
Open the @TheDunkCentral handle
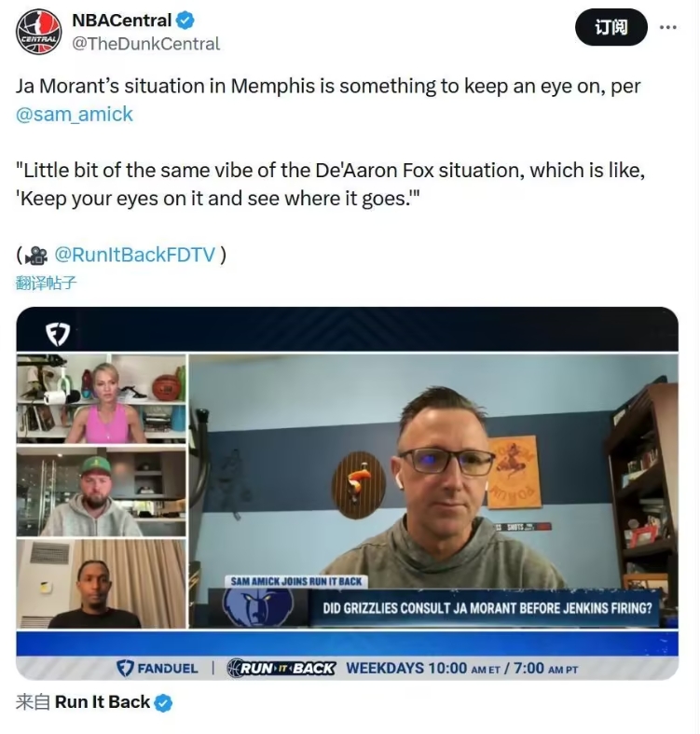(145, 44)
